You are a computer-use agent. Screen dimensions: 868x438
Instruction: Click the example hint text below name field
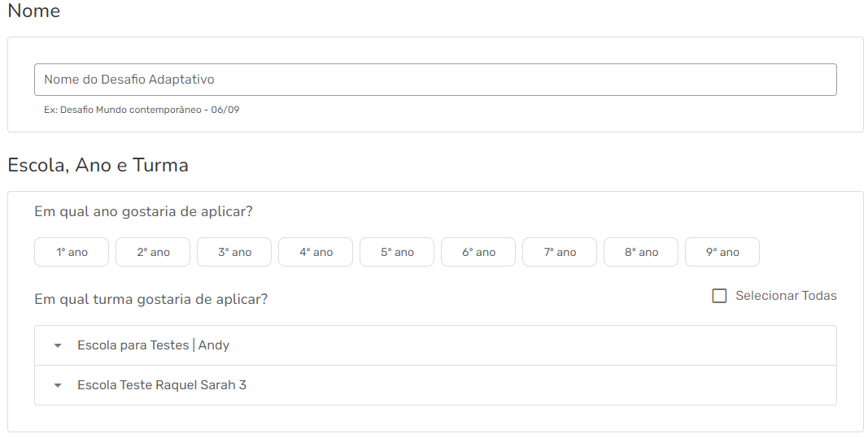coord(142,110)
